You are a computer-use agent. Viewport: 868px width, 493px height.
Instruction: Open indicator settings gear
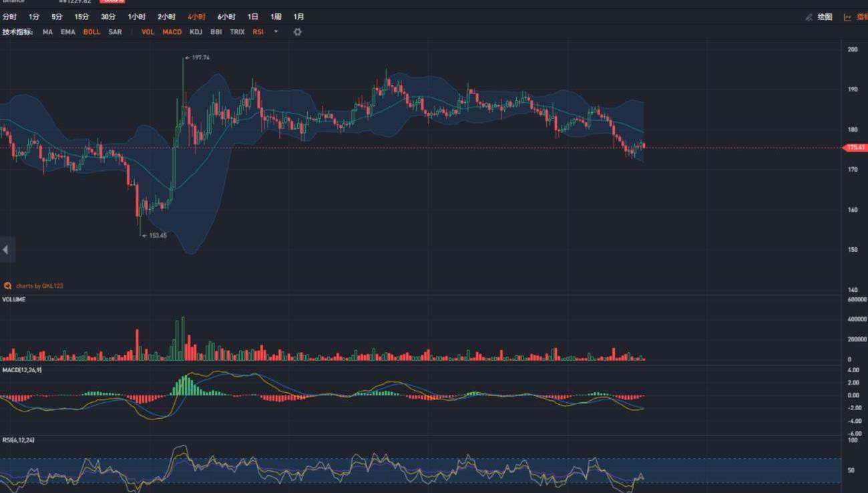298,32
